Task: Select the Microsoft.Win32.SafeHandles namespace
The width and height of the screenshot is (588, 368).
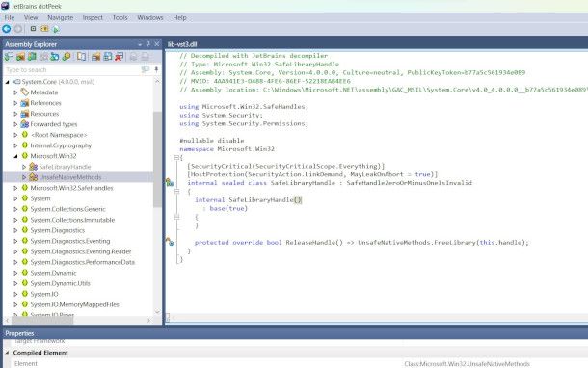Action: point(71,188)
